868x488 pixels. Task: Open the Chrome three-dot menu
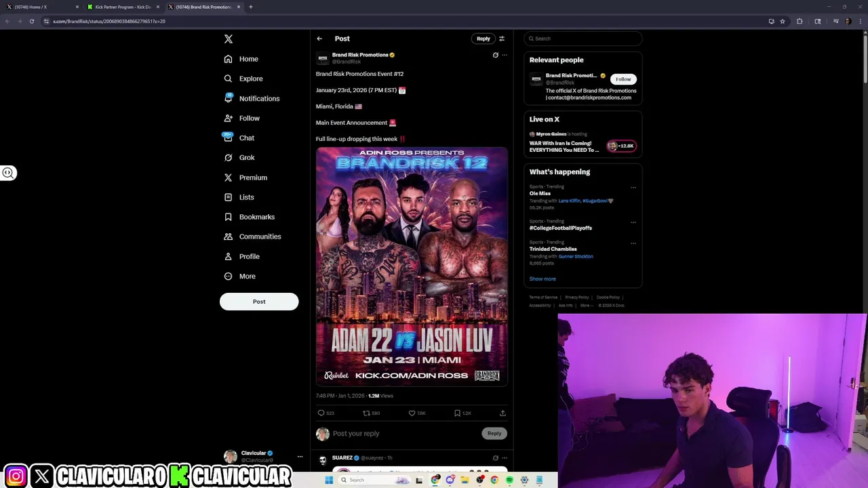pyautogui.click(x=861, y=21)
